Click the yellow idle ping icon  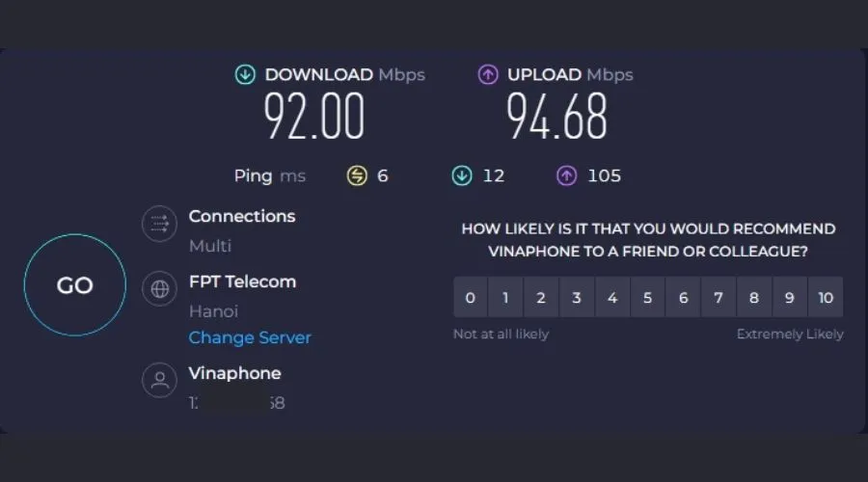click(357, 175)
